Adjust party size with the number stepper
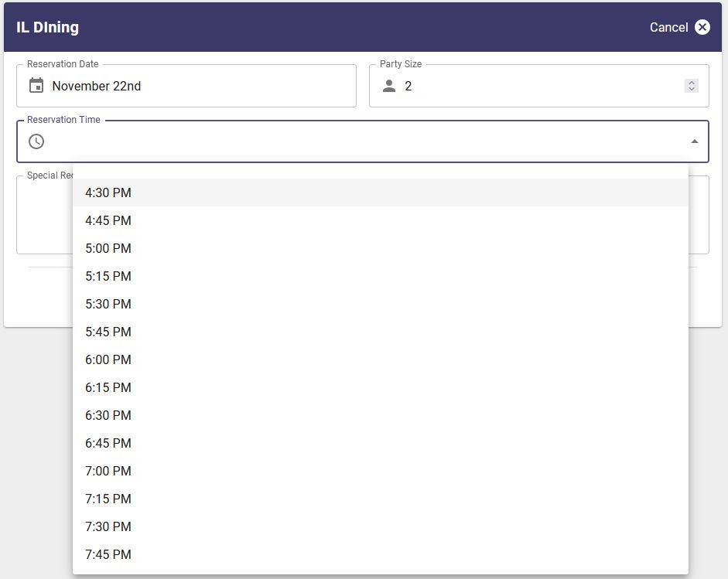The image size is (728, 579). 692,86
